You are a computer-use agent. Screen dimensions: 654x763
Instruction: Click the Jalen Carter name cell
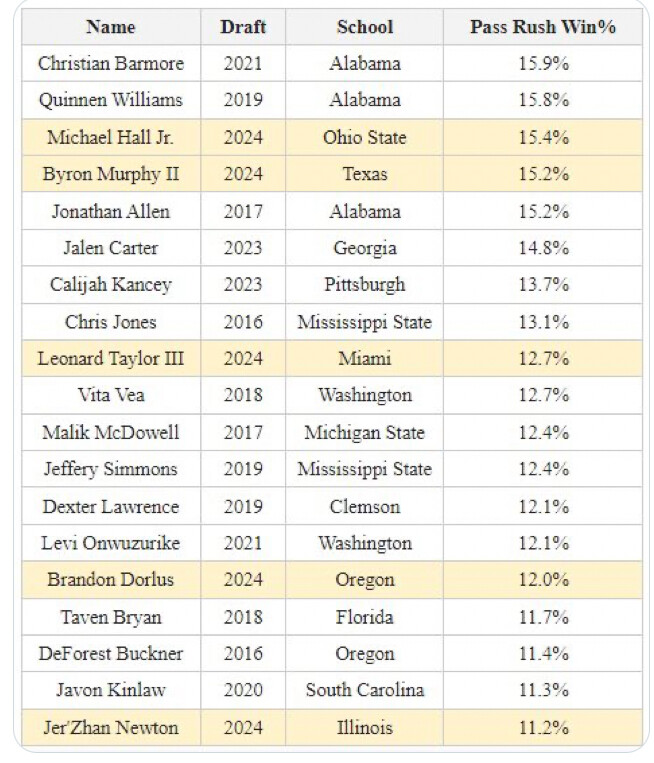tap(110, 248)
